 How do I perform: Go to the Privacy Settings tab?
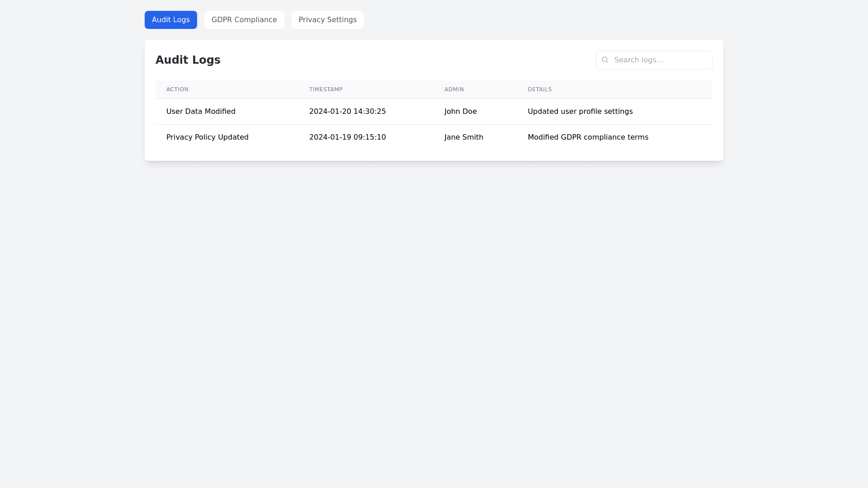tap(327, 20)
